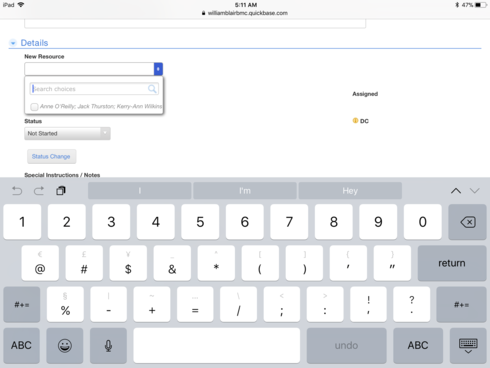
Task: Check the Anne O'Reilly resource option
Action: 34,107
